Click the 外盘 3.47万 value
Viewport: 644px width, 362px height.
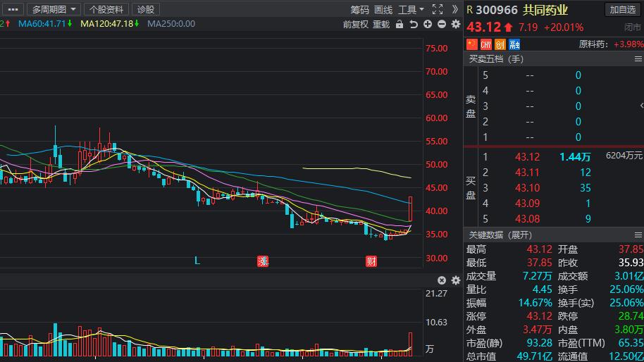point(537,330)
